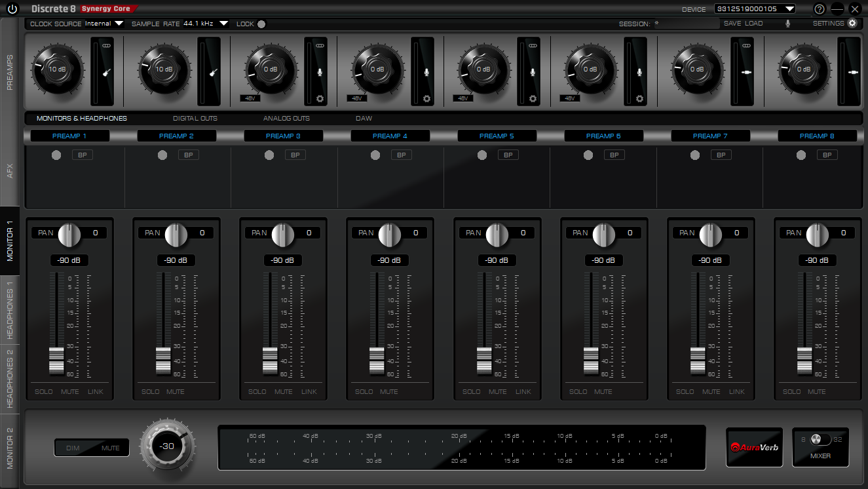868x489 pixels.
Task: Toggle the BP bypass on Preamp 1 AFX
Action: 82,155
